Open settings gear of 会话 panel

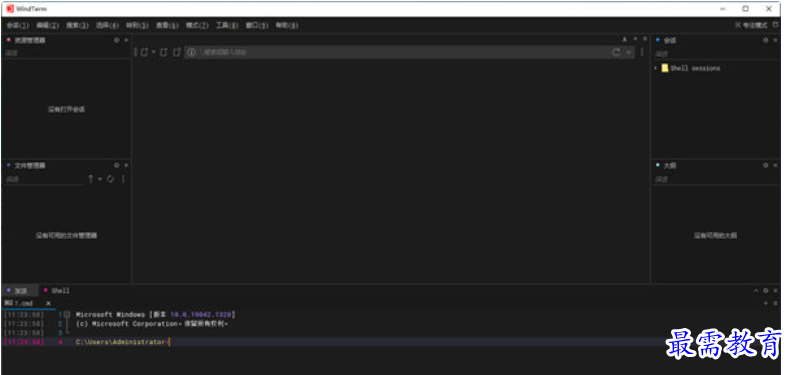pyautogui.click(x=765, y=40)
